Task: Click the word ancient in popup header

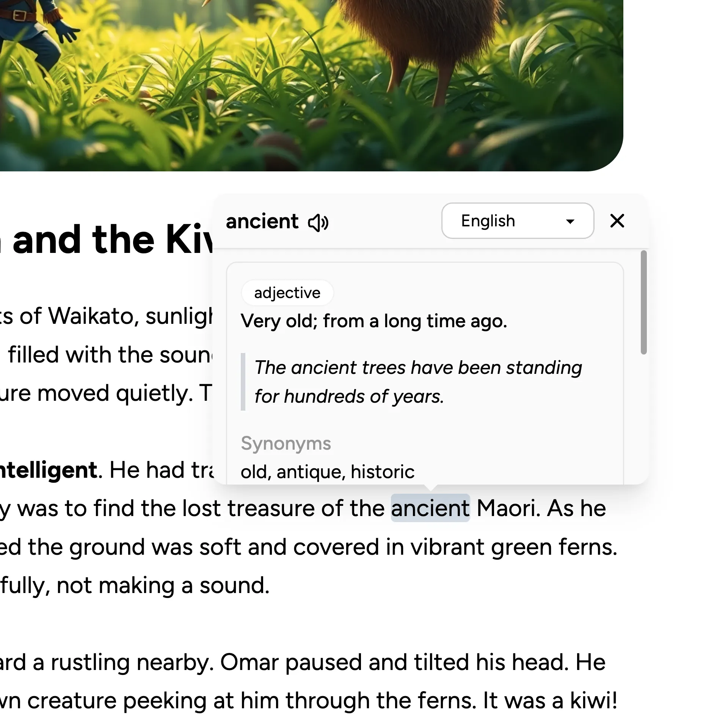Action: [262, 221]
